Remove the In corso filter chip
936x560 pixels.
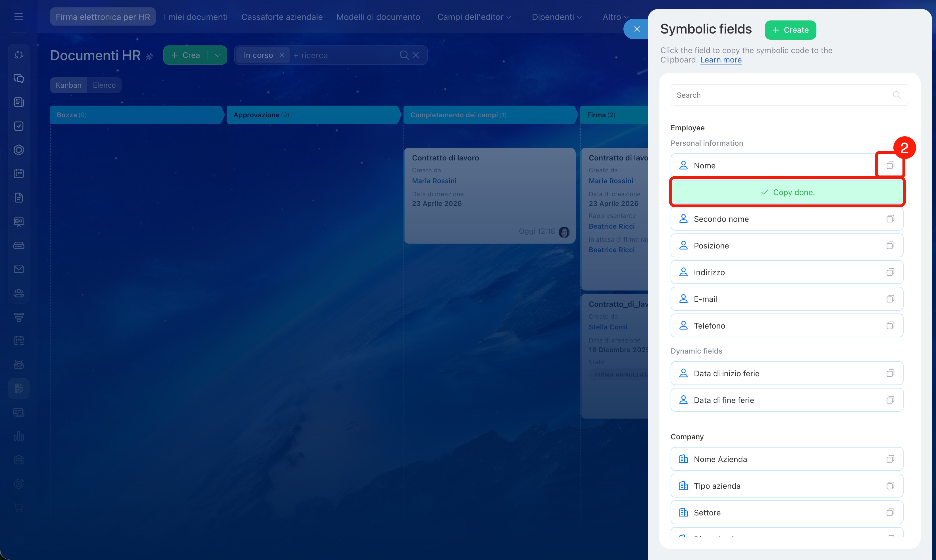coord(282,55)
